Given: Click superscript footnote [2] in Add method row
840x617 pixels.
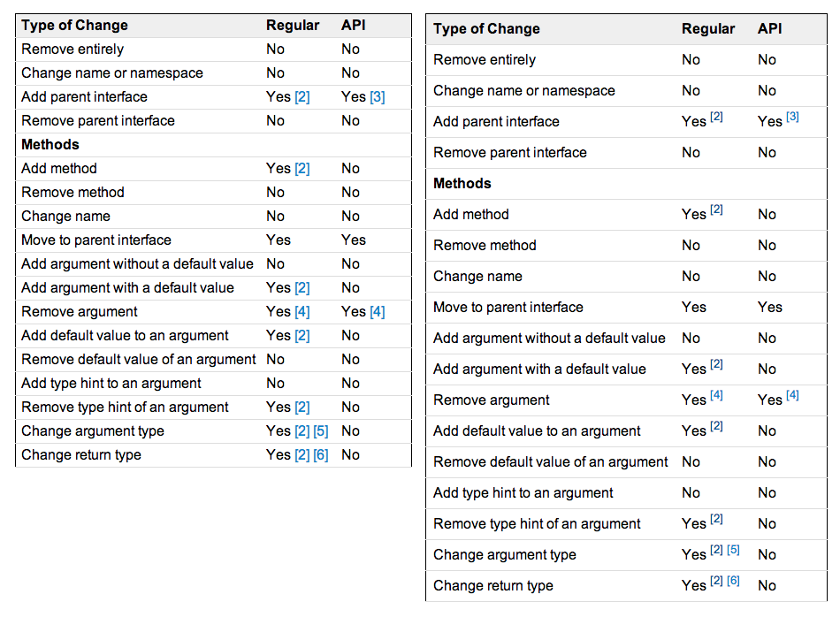Looking at the screenshot, I should point(716,209).
